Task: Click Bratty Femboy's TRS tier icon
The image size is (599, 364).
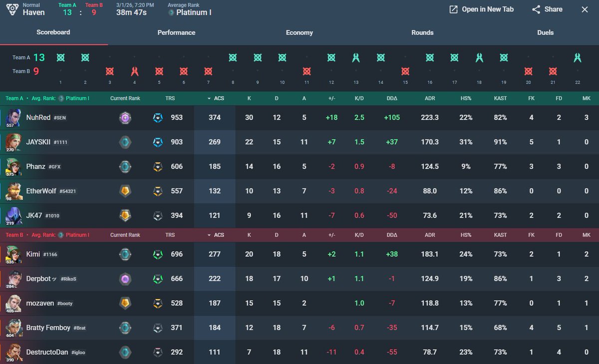Action: 158,328
